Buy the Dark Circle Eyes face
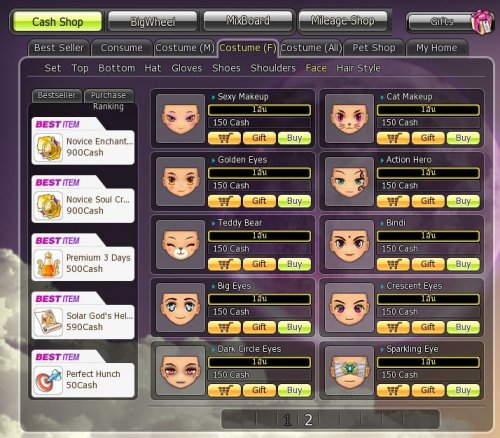The image size is (500, 438). (x=294, y=390)
